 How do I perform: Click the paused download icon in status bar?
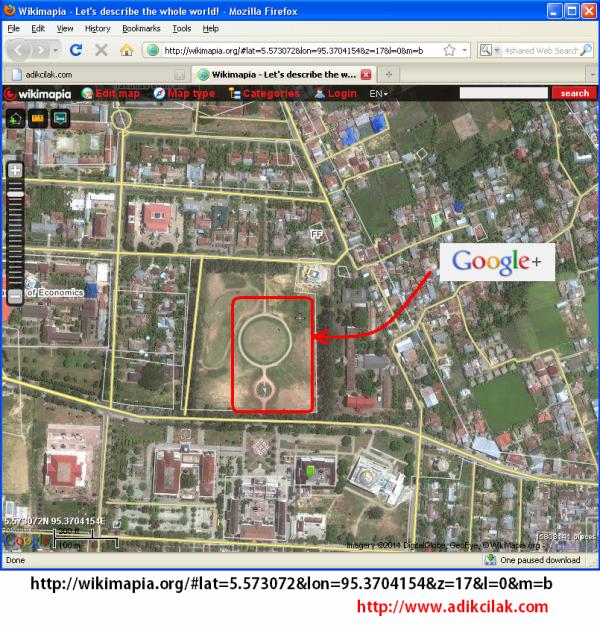tap(490, 560)
